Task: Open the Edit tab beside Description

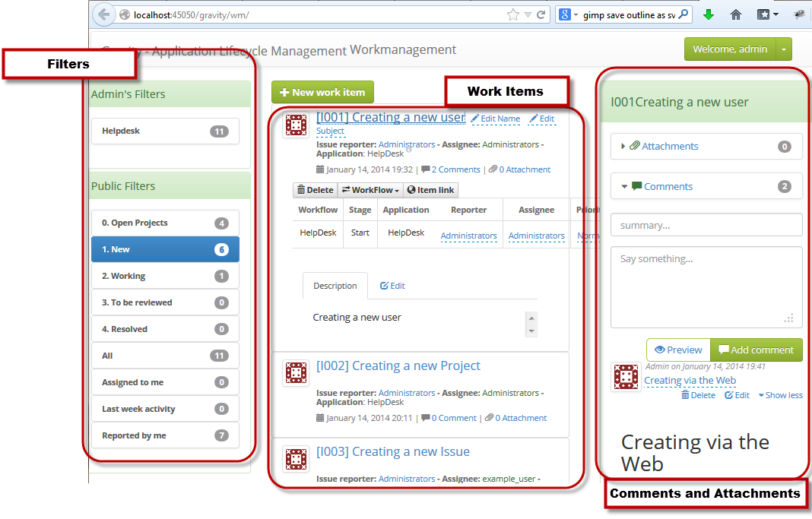Action: [x=392, y=286]
